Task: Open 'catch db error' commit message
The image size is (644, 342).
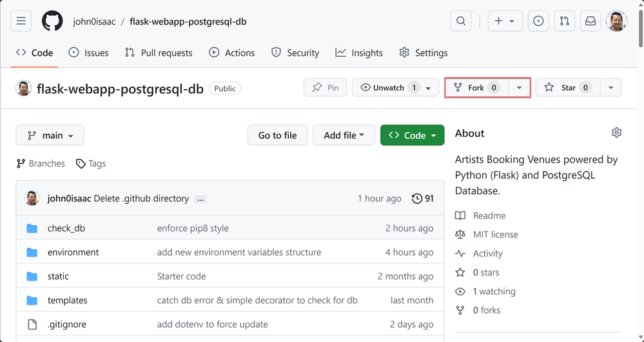Action: point(257,301)
